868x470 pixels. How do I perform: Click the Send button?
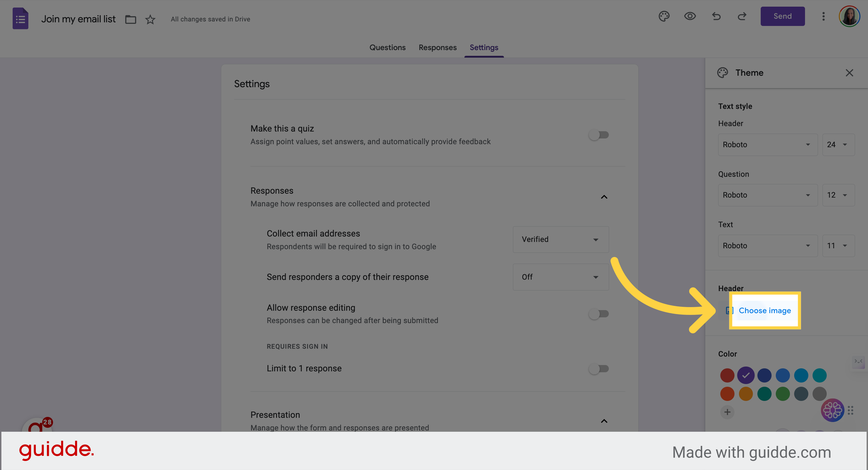click(782, 16)
